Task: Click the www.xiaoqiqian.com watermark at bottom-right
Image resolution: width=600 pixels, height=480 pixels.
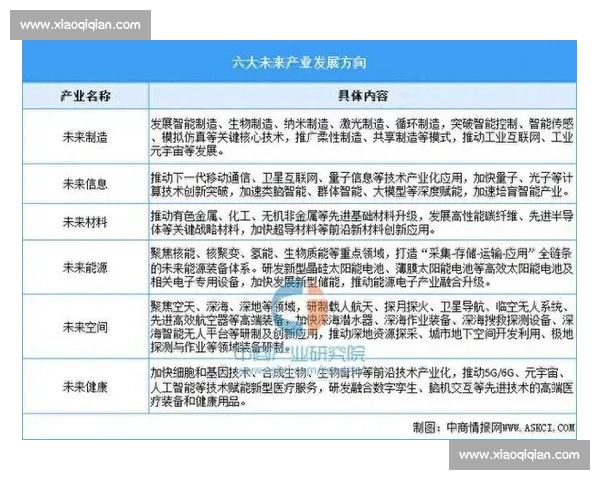Action: [x=518, y=455]
